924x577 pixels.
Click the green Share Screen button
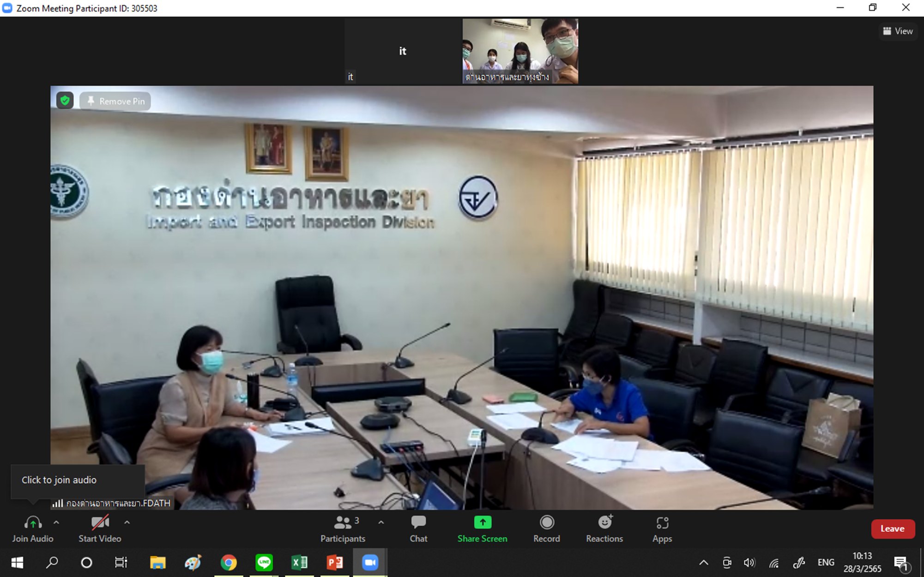click(482, 529)
